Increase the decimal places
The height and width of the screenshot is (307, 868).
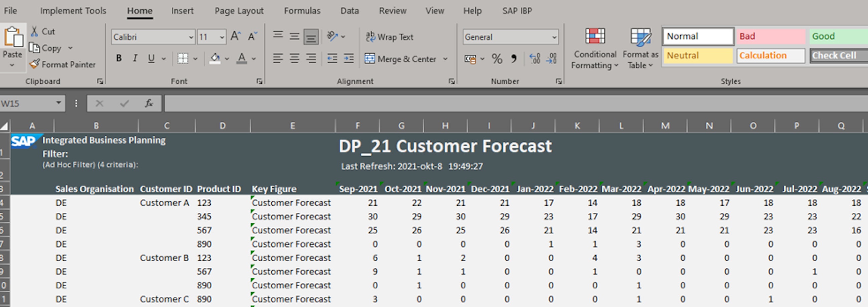pos(534,59)
